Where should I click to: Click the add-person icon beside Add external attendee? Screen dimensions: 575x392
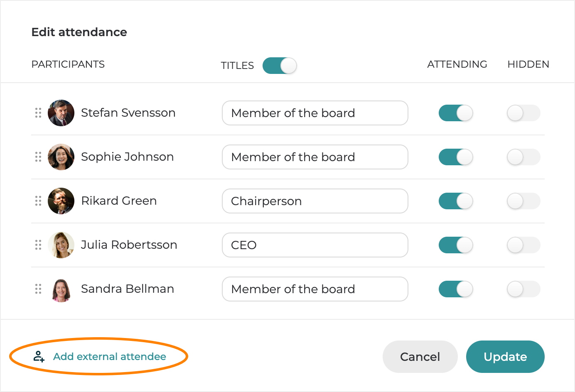tap(39, 356)
